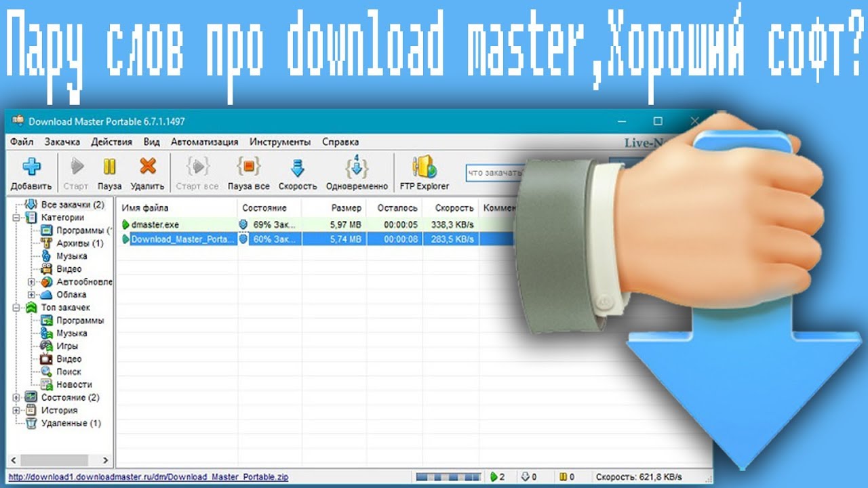
Task: Click the Добавить download toolbar icon
Action: [x=31, y=167]
